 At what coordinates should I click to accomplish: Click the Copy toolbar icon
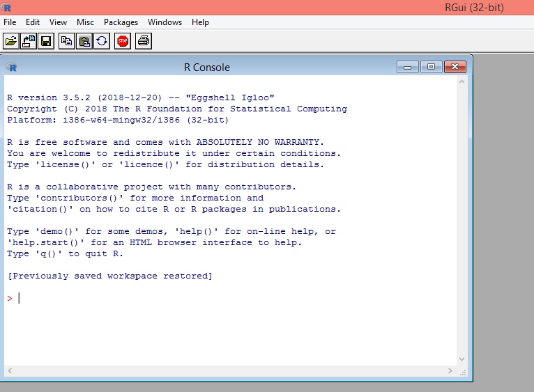click(x=66, y=41)
